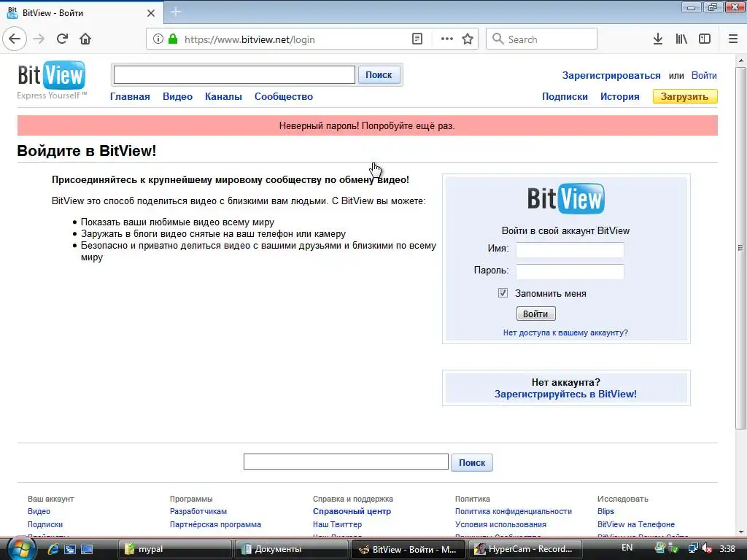The image size is (747, 560).
Task: Show sidebars icon in toolbar
Action: point(705,39)
